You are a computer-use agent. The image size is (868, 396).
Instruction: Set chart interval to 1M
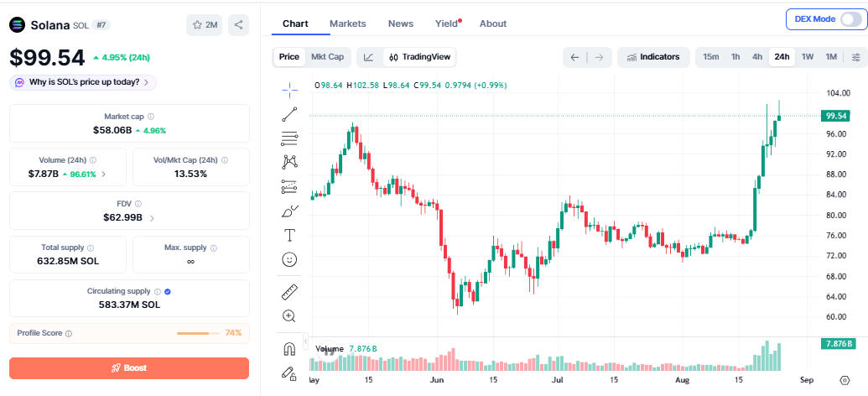[831, 57]
